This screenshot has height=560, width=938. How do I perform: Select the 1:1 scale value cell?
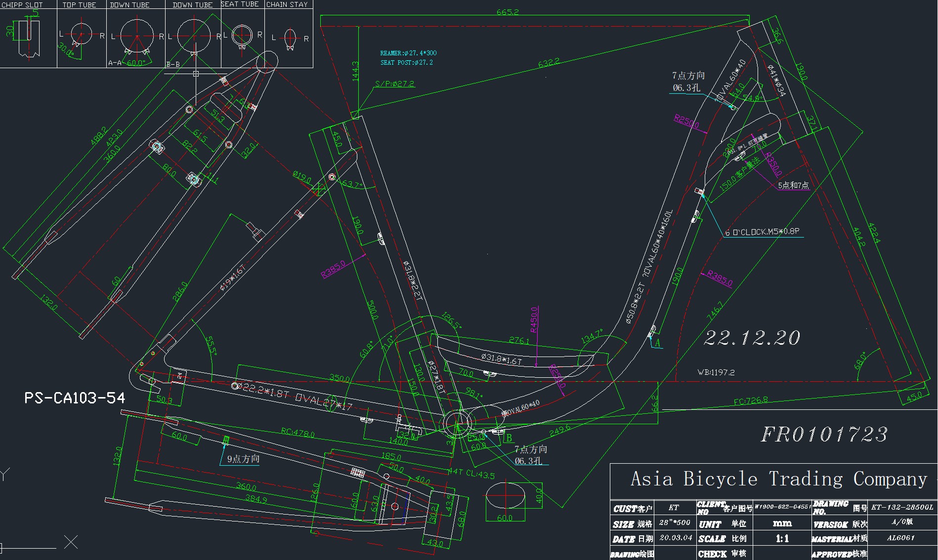(x=782, y=538)
